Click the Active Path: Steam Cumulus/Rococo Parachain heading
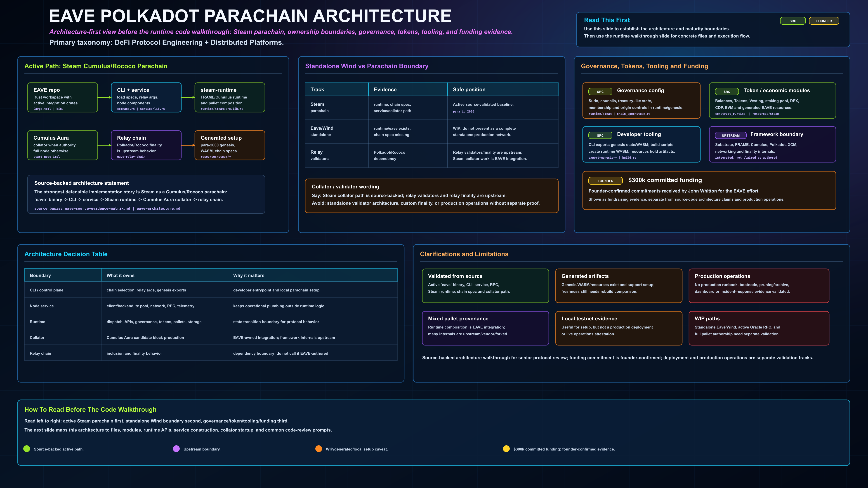Screen dimensions: 868x488 click(x=96, y=66)
